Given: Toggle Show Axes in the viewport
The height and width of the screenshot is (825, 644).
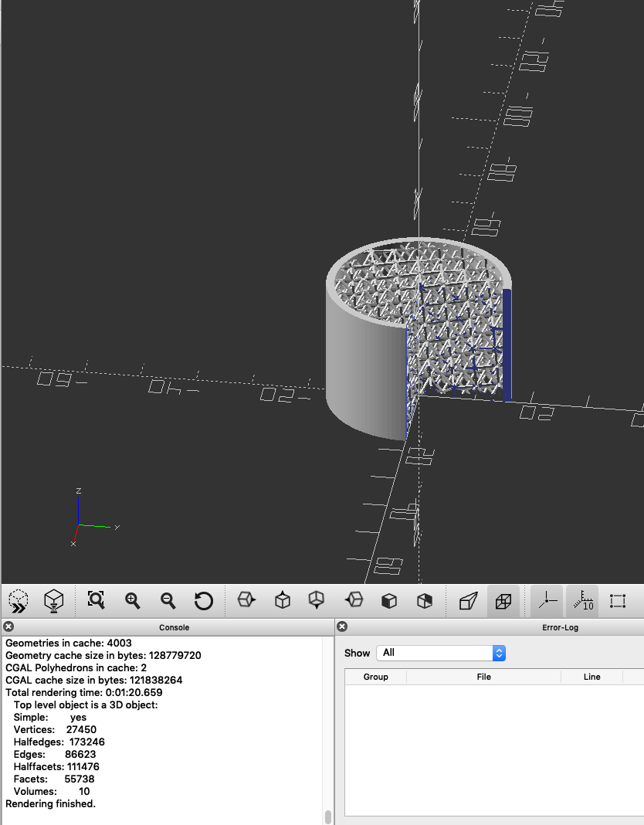Looking at the screenshot, I should point(547,600).
